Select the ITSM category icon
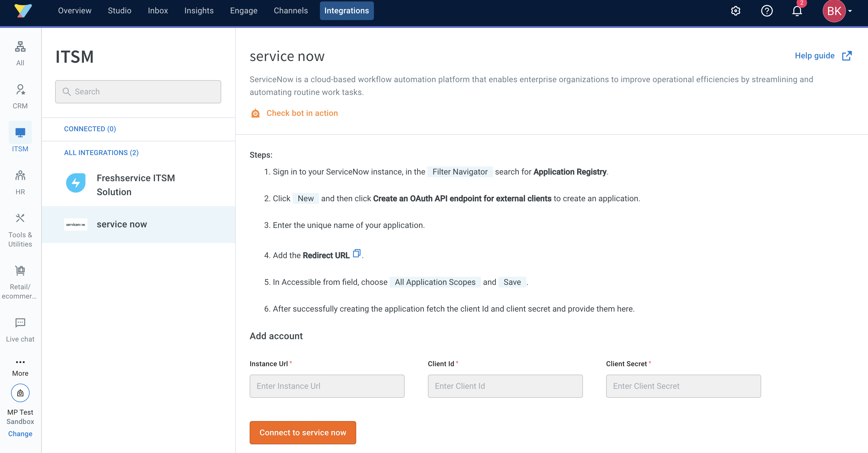The height and width of the screenshot is (453, 868). [x=20, y=133]
